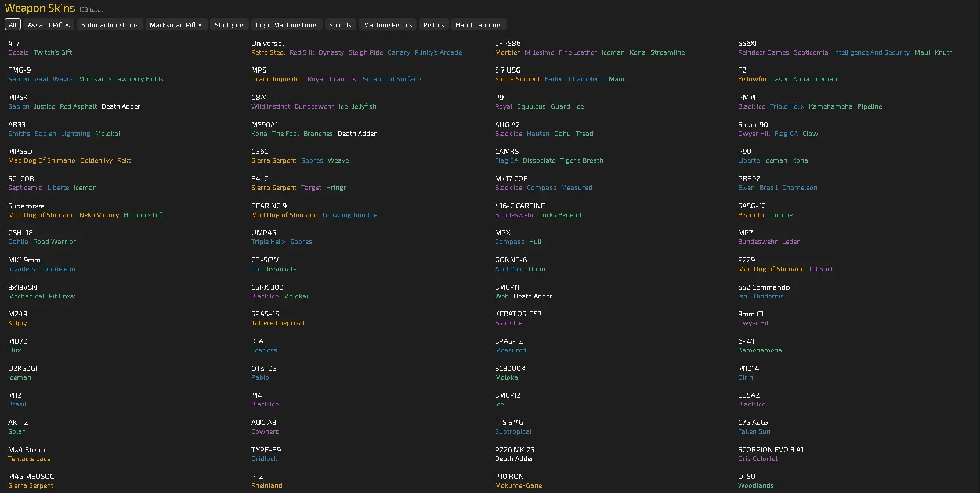Select the Tiger's Breath skin under CAMRS
Viewport: 980px width, 493px height.
581,160
